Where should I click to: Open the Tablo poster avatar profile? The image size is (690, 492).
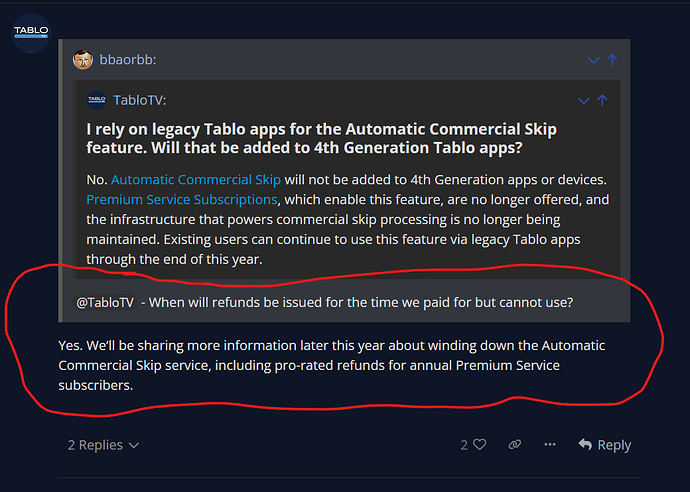tap(31, 33)
